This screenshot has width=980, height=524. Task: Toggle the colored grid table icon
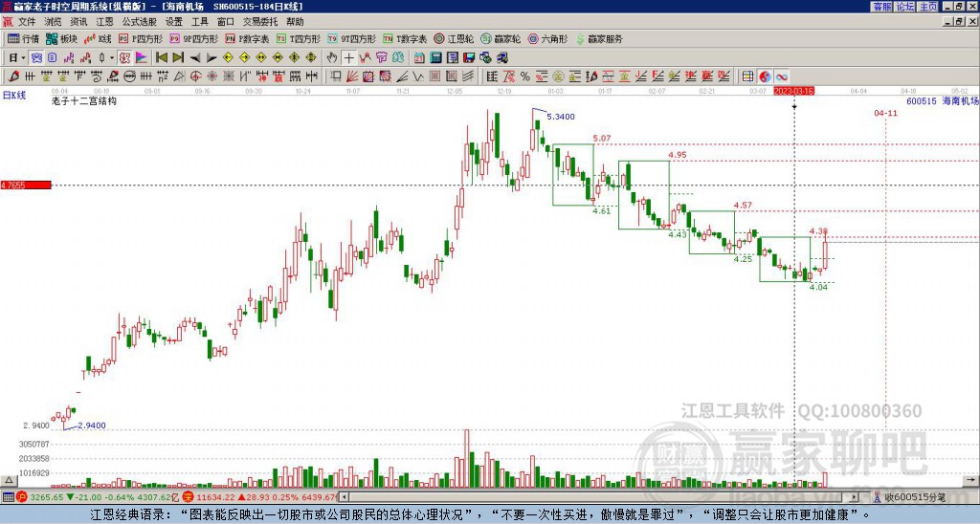pos(747,76)
